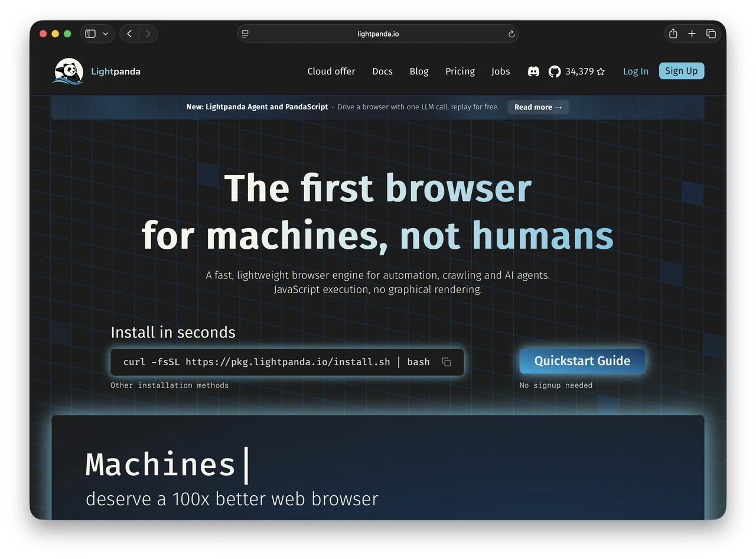The height and width of the screenshot is (559, 756).
Task: Open the Safari share menu
Action: pyautogui.click(x=673, y=34)
